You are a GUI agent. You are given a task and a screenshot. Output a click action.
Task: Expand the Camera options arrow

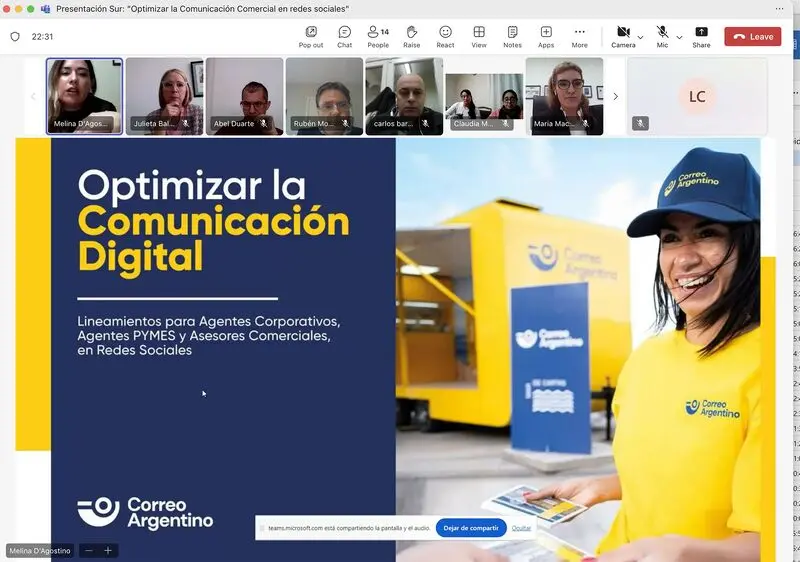640,37
